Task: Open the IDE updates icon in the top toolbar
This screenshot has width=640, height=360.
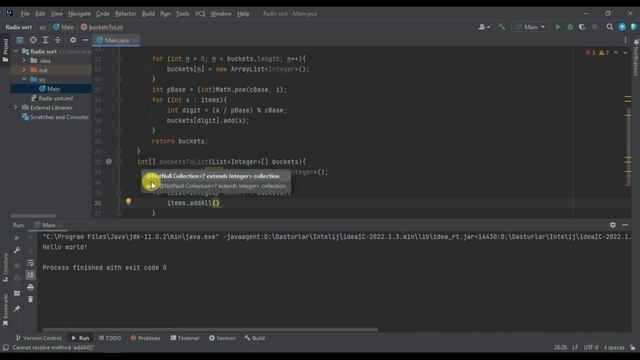Action: point(622,27)
